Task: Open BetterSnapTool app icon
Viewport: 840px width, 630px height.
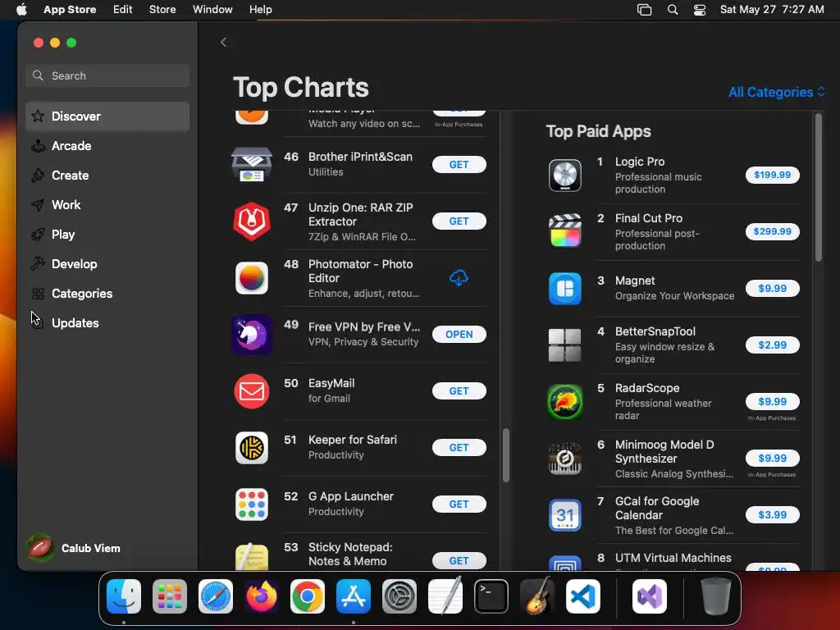Action: [x=565, y=345]
